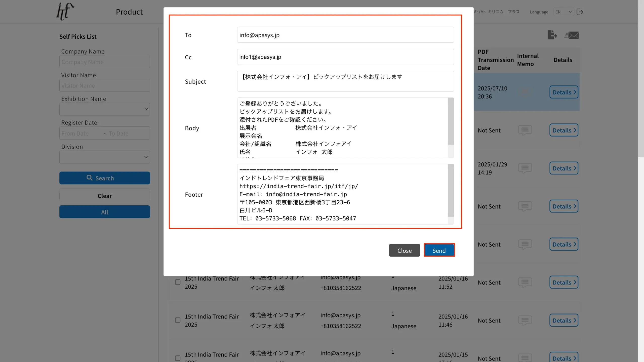Click the Self Picks List heading
The width and height of the screenshot is (644, 362).
click(78, 37)
